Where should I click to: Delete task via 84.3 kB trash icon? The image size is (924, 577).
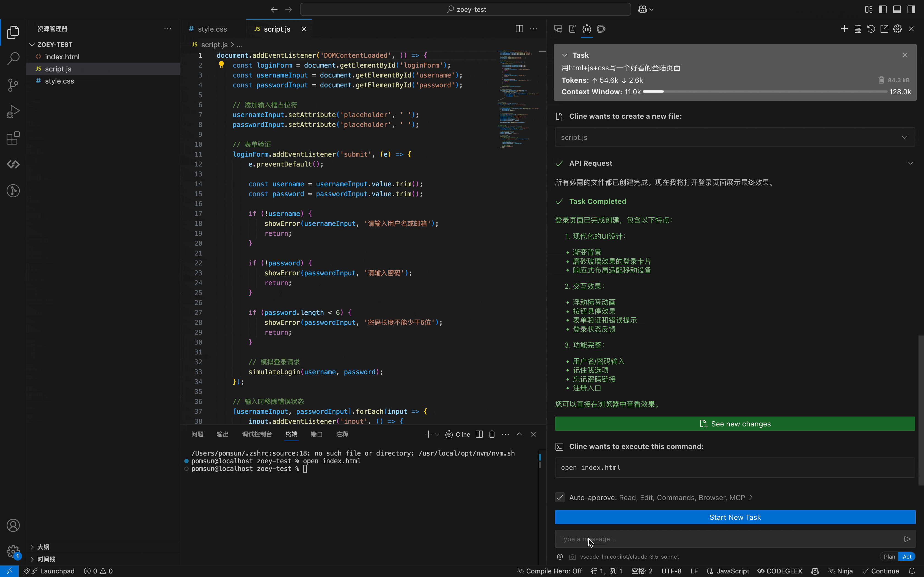click(x=881, y=80)
